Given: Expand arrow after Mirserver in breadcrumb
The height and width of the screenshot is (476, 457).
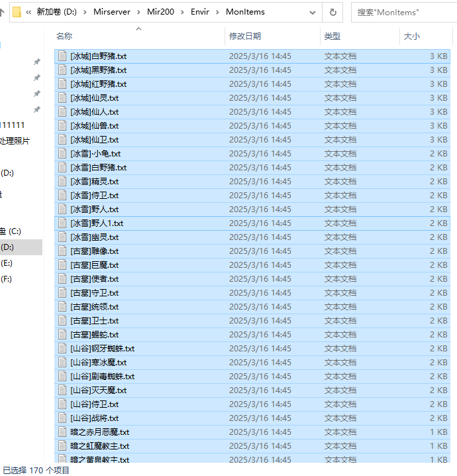Looking at the screenshot, I should (x=138, y=12).
